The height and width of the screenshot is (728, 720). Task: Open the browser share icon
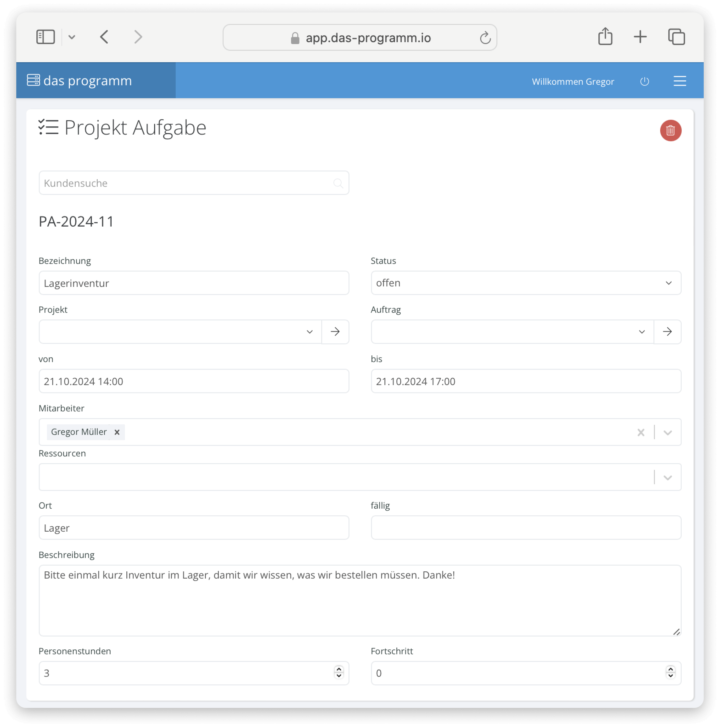coord(605,36)
